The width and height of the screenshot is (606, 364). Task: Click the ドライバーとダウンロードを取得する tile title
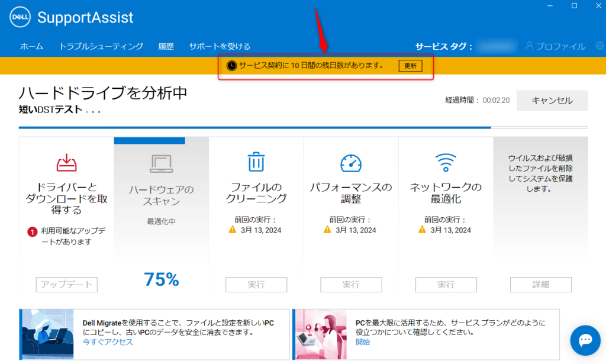(66, 199)
